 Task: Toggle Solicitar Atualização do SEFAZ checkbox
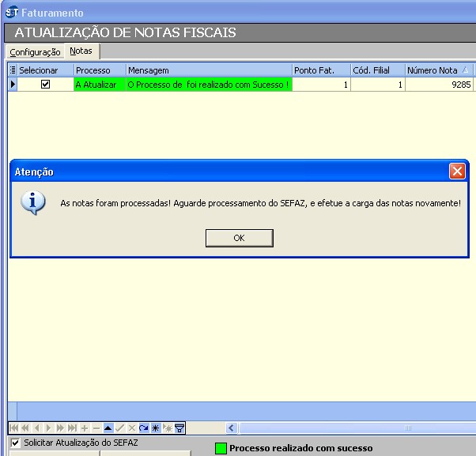(x=15, y=443)
